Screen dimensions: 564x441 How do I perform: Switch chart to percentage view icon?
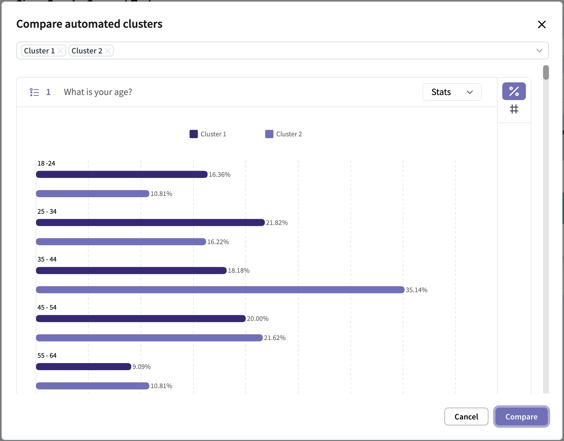[x=514, y=91]
